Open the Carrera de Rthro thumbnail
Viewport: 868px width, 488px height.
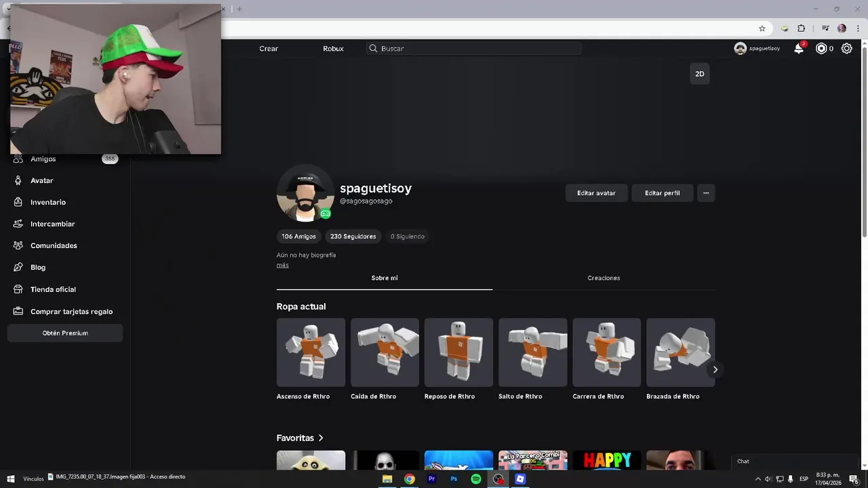click(x=606, y=352)
